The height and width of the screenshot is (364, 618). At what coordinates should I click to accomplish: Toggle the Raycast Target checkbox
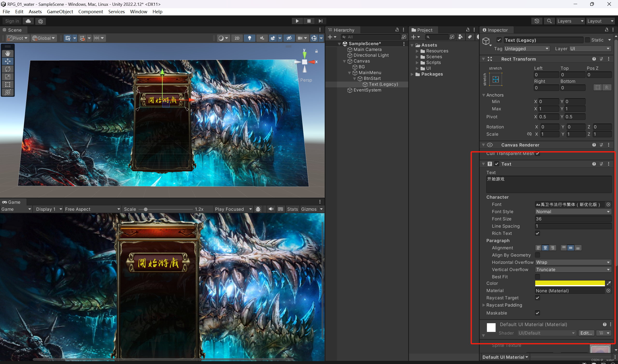(x=537, y=298)
